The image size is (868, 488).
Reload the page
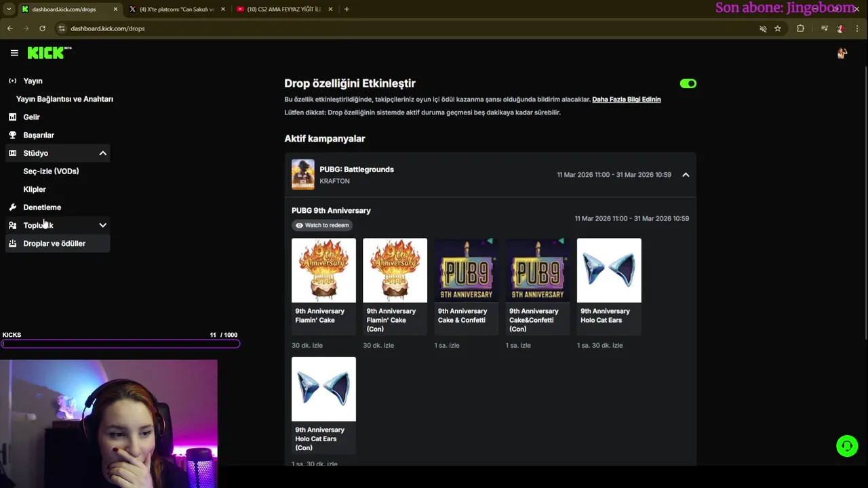[42, 28]
